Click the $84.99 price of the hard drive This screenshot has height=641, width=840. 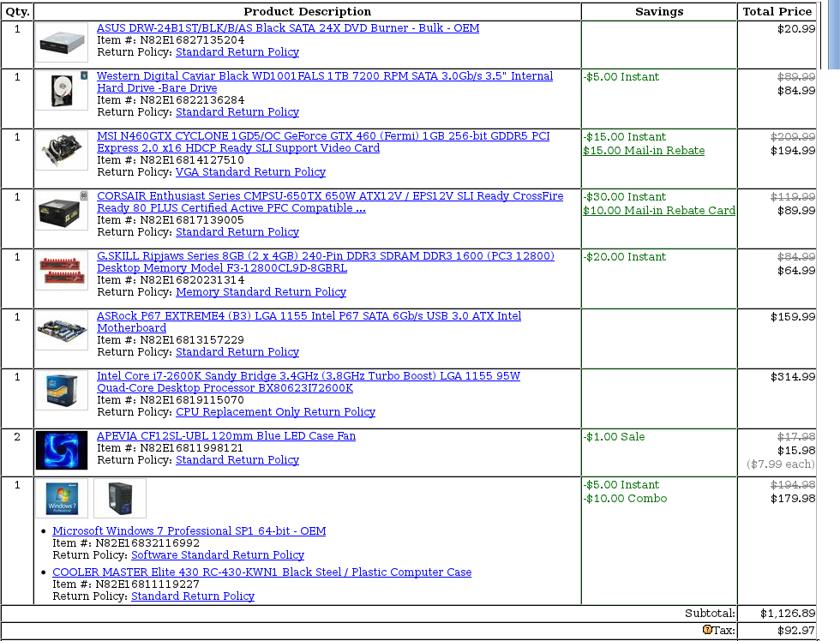coord(796,91)
